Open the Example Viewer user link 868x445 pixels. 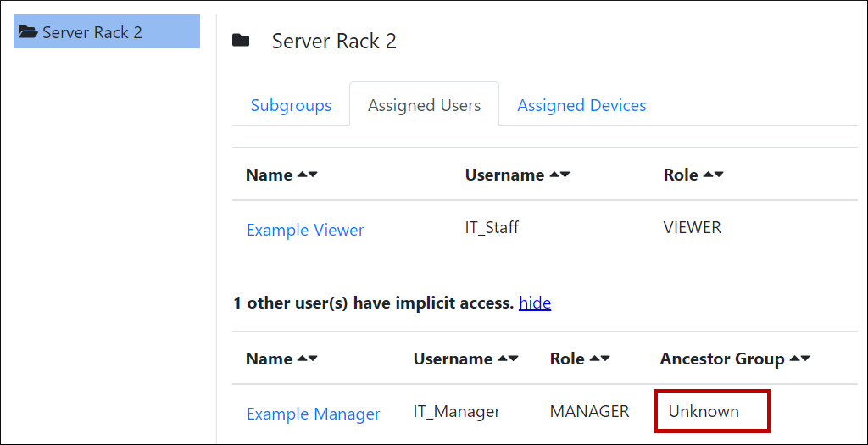point(305,230)
